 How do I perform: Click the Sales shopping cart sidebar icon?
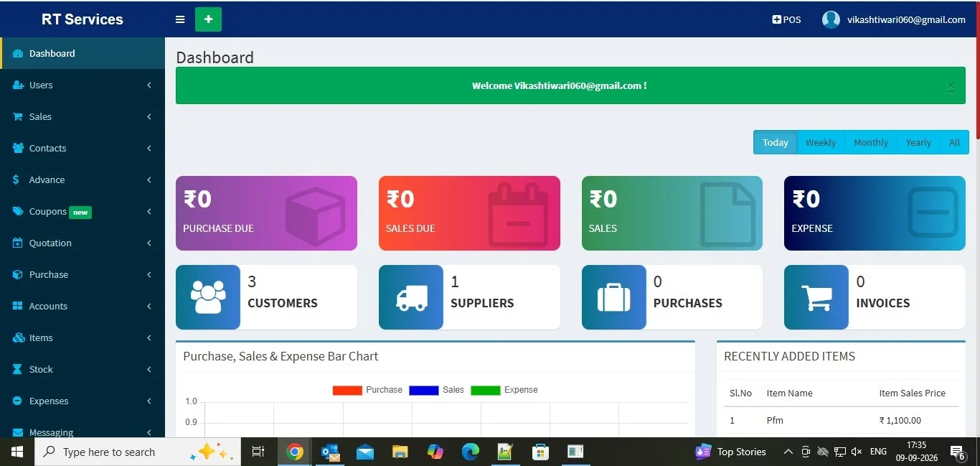pos(18,117)
